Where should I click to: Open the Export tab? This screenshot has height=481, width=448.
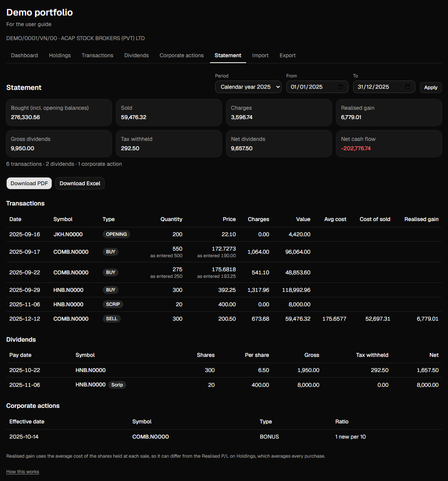(287, 55)
